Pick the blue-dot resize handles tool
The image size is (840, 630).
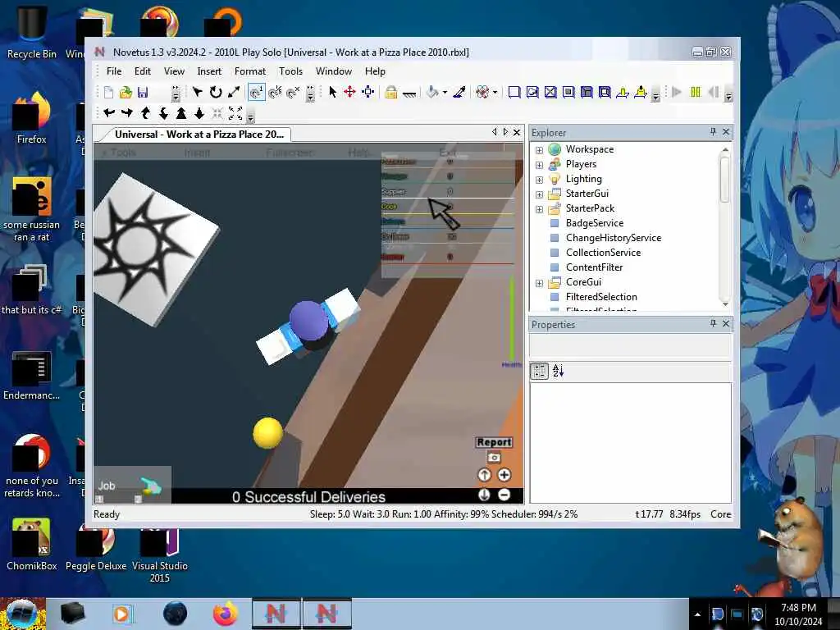368,92
